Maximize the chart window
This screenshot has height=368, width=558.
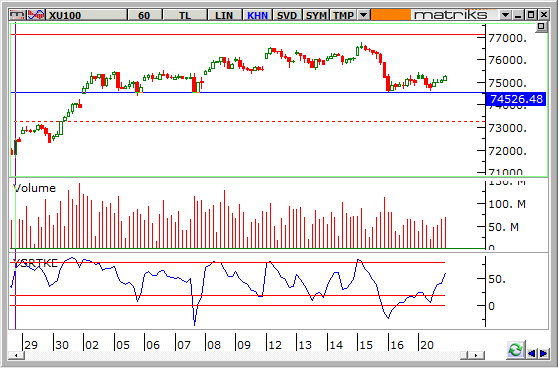click(531, 15)
